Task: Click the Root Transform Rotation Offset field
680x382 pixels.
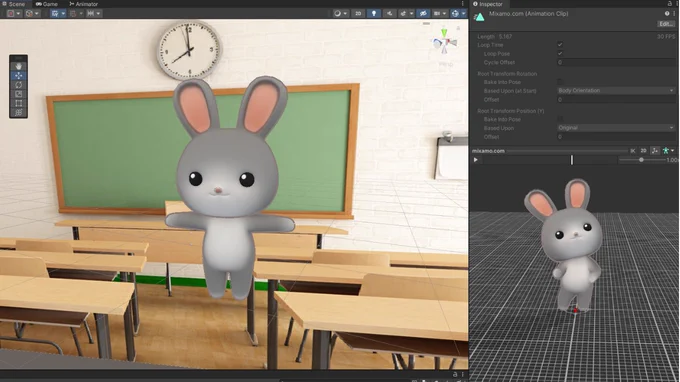Action: [x=616, y=100]
